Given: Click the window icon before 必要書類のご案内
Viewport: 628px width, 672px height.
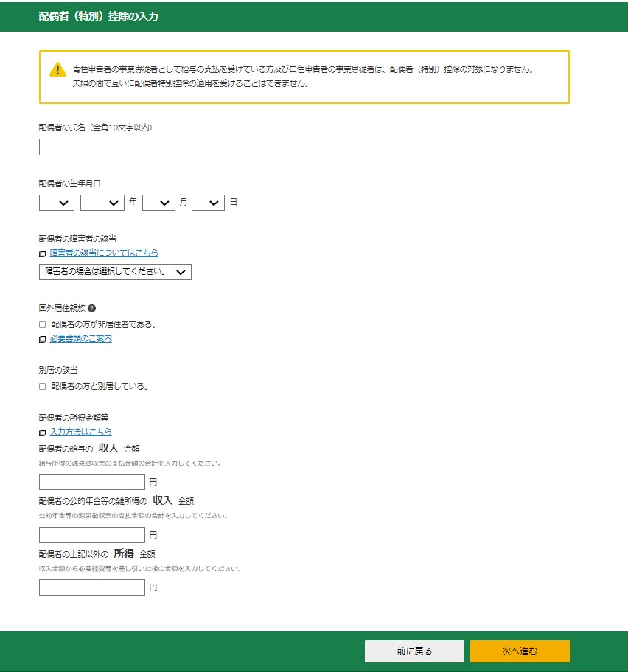Looking at the screenshot, I should point(42,339).
